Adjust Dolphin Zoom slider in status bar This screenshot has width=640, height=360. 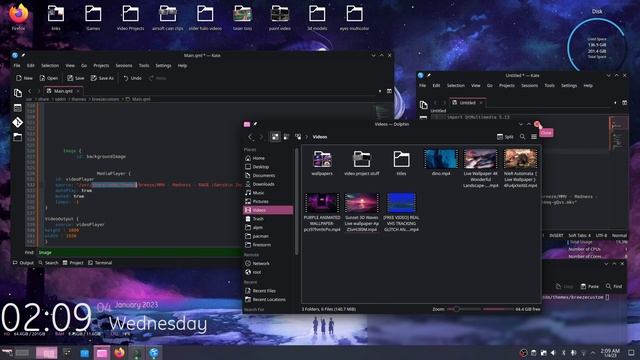pyautogui.click(x=464, y=309)
